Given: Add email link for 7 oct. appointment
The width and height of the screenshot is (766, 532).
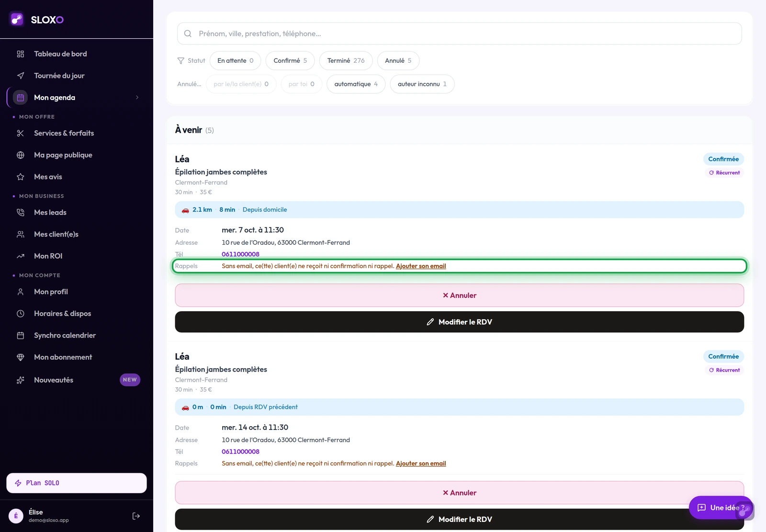Looking at the screenshot, I should click(421, 266).
